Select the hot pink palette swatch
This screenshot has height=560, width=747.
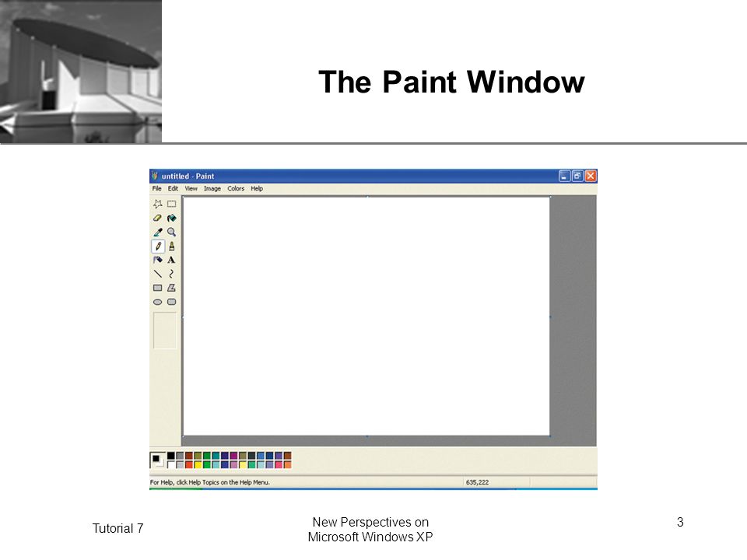point(279,464)
